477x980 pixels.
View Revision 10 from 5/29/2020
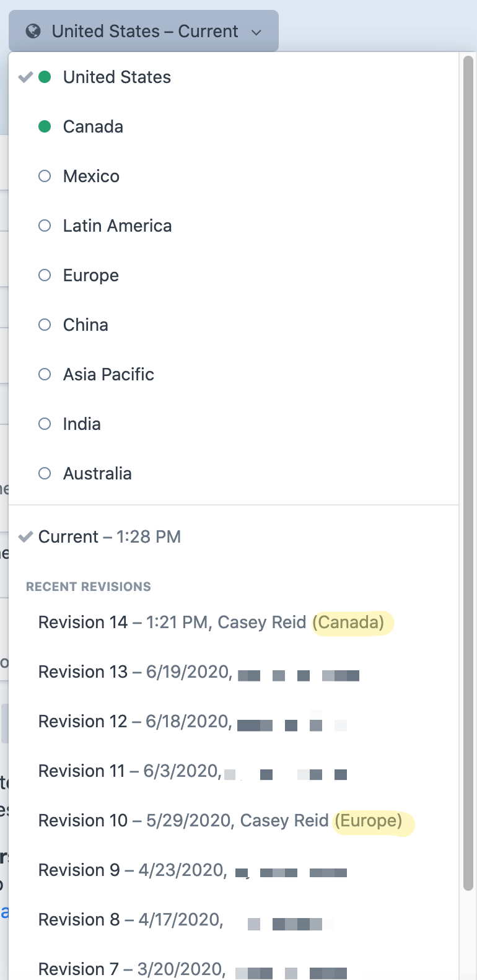point(183,820)
